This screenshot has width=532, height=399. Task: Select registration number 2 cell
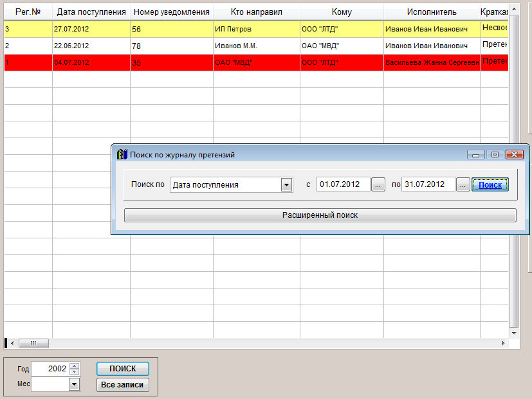[x=28, y=46]
